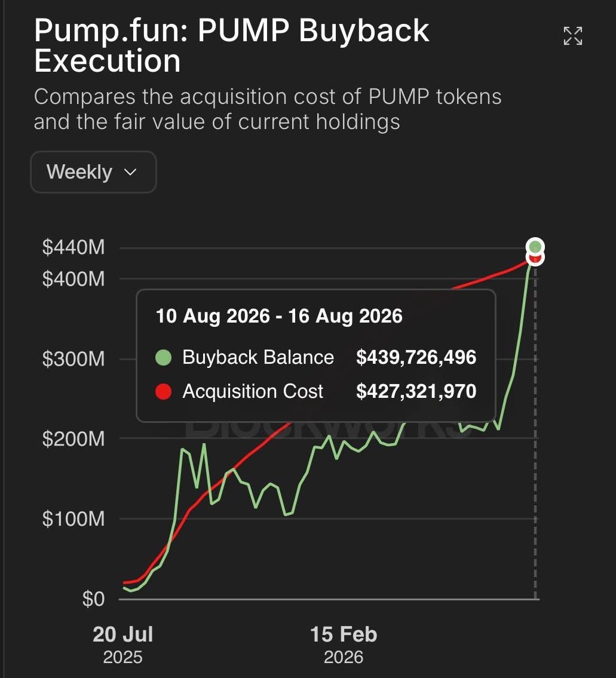Click the 15 Feb 2026 date label
616x678 pixels.
344,645
